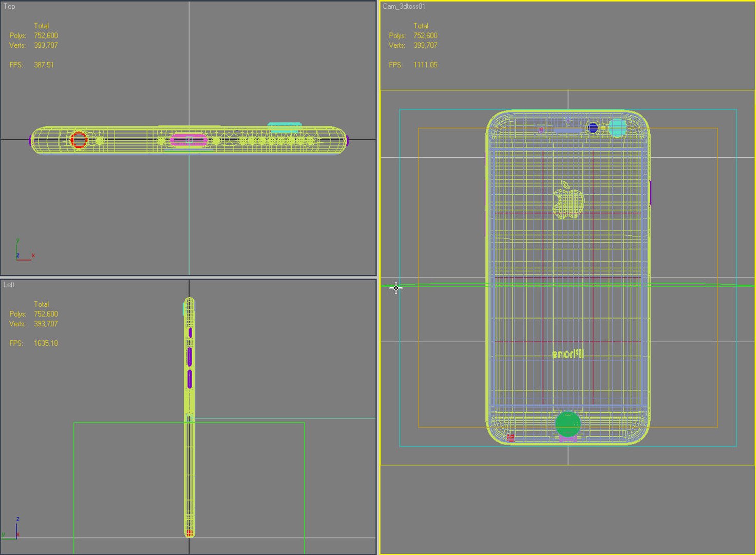Select the pink Lightning port in Top view
The height and width of the screenshot is (555, 756).
pyautogui.click(x=189, y=140)
